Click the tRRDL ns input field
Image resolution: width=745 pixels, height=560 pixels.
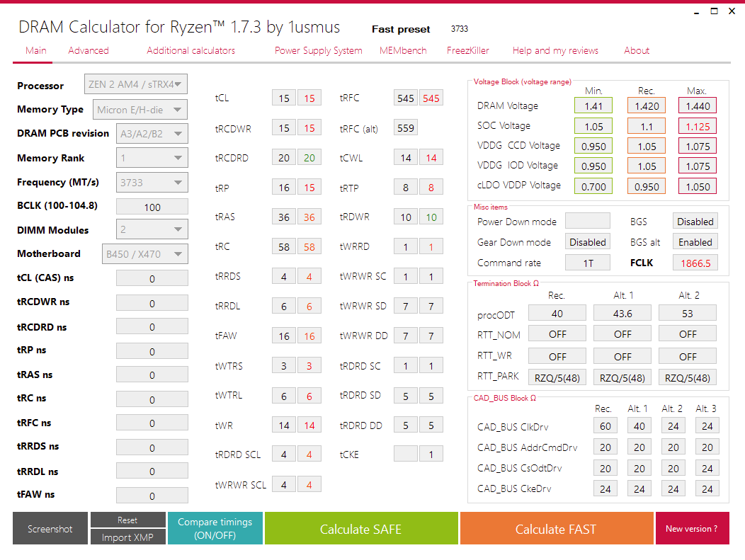click(x=152, y=472)
